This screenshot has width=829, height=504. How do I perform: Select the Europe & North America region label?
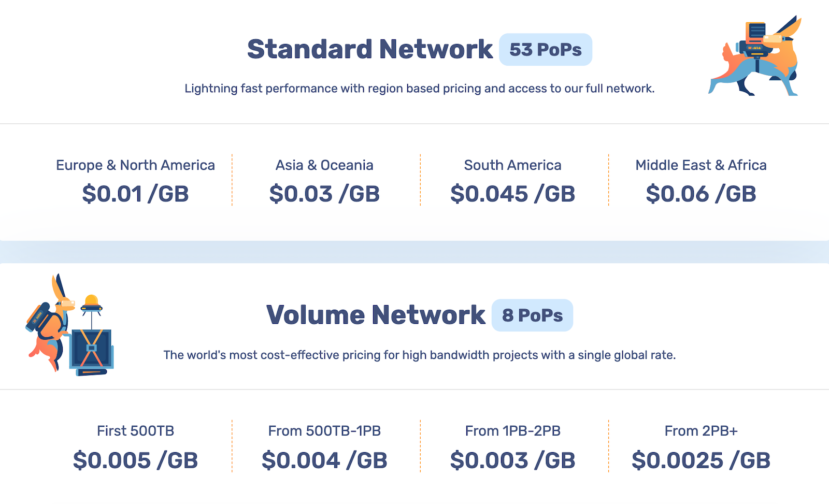click(135, 165)
